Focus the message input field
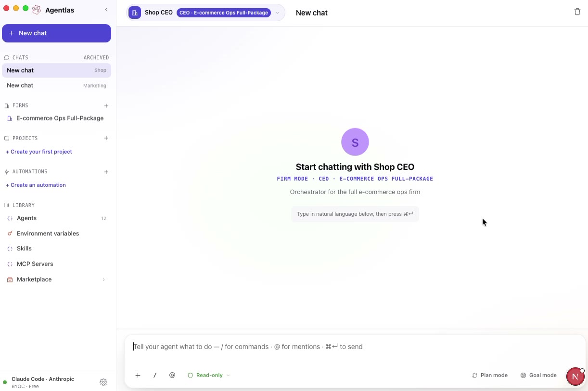Image resolution: width=588 pixels, height=391 pixels. pos(355,347)
